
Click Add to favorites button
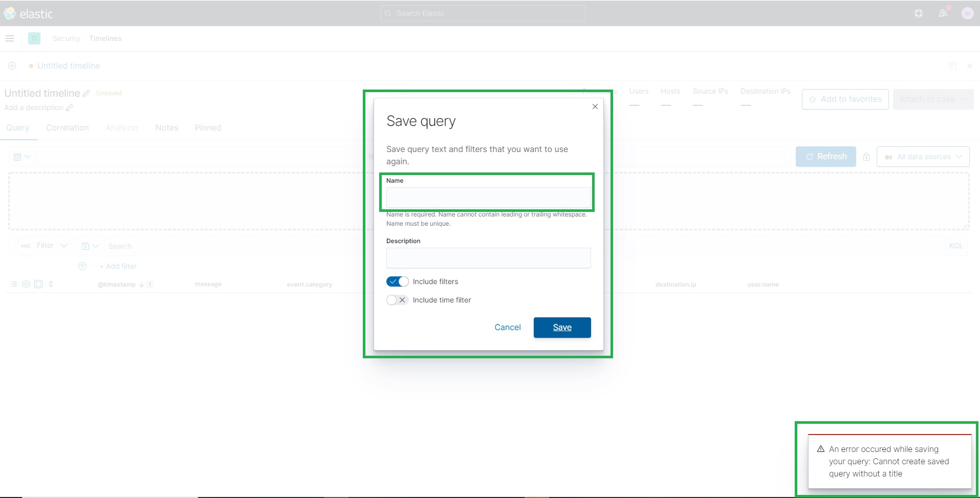point(845,99)
